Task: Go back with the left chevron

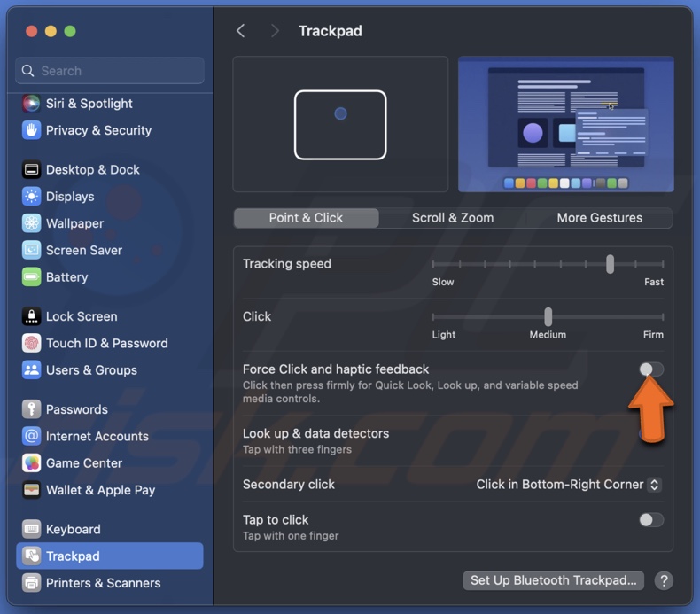Action: [241, 31]
